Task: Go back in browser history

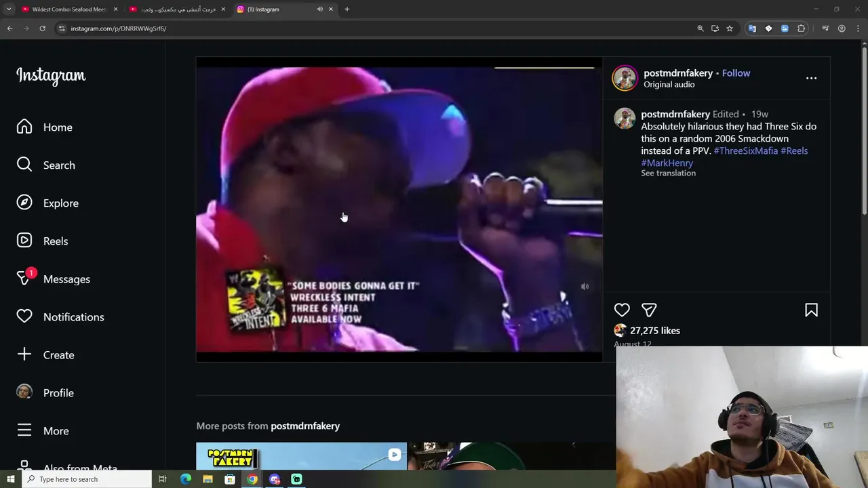Action: click(10, 28)
